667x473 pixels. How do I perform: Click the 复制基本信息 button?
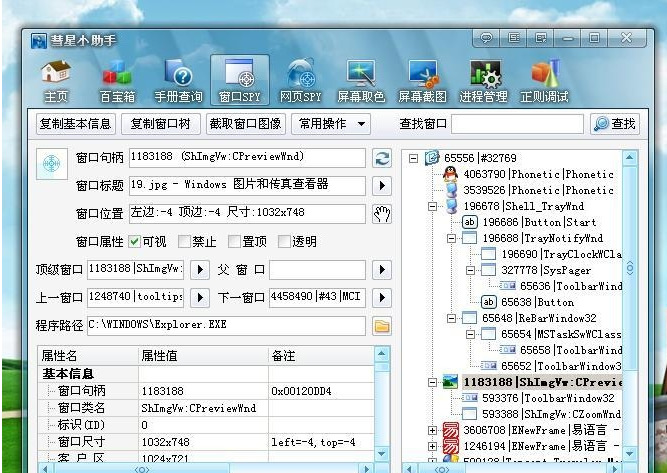(76, 124)
